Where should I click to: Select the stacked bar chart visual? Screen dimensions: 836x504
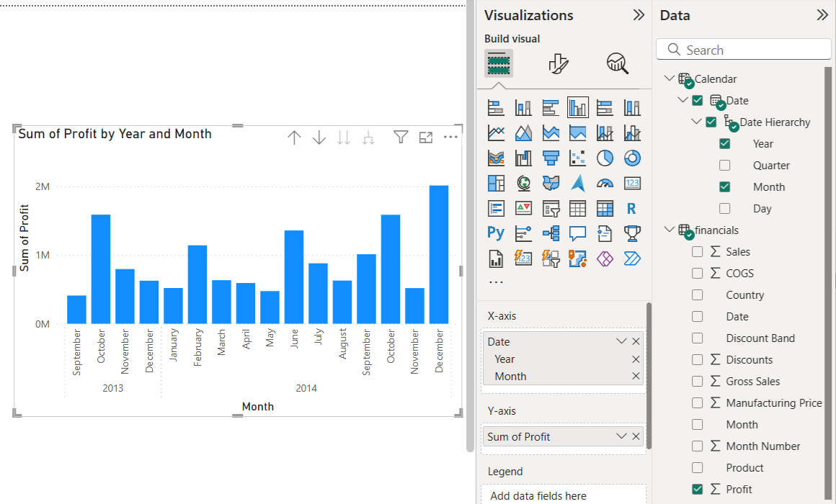496,107
